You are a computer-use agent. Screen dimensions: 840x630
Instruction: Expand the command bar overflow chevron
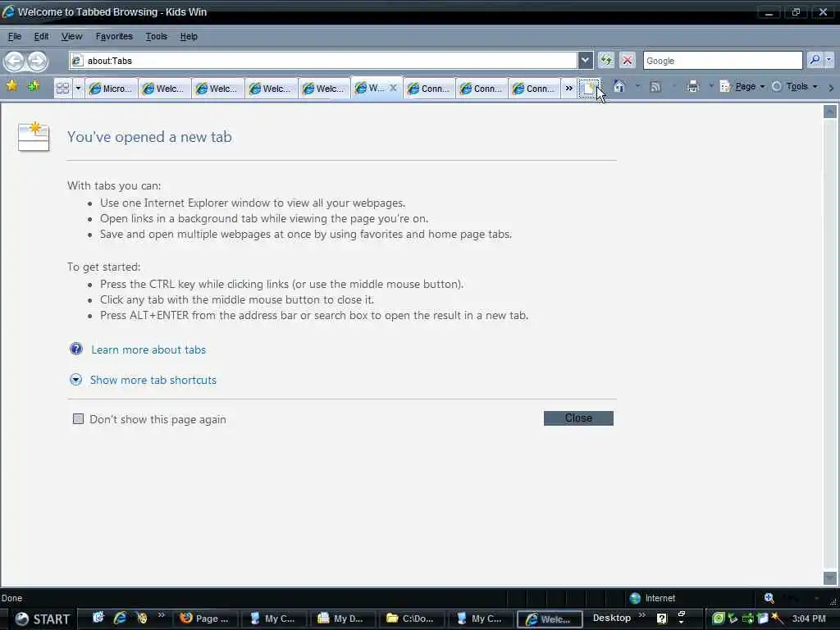[831, 87]
